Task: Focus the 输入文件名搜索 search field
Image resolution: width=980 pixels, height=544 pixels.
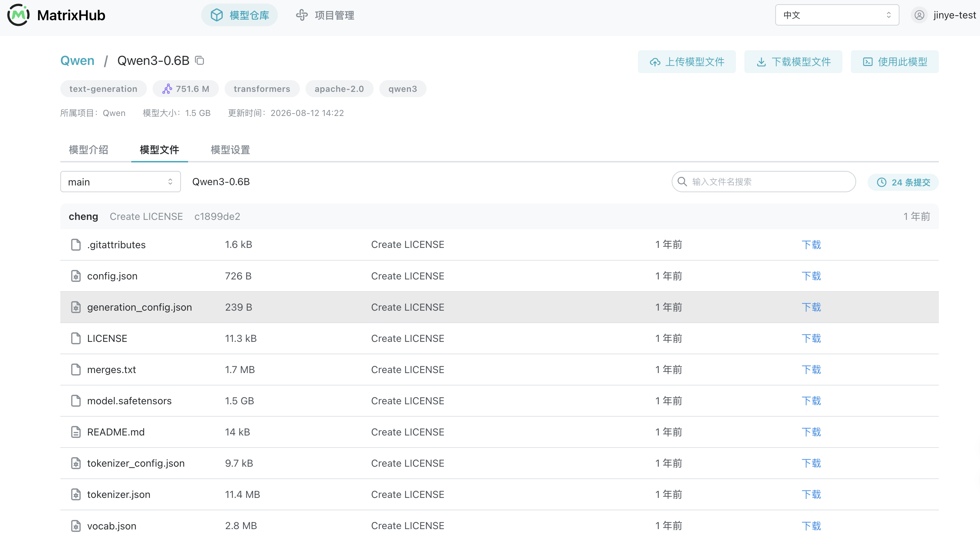Action: point(764,182)
